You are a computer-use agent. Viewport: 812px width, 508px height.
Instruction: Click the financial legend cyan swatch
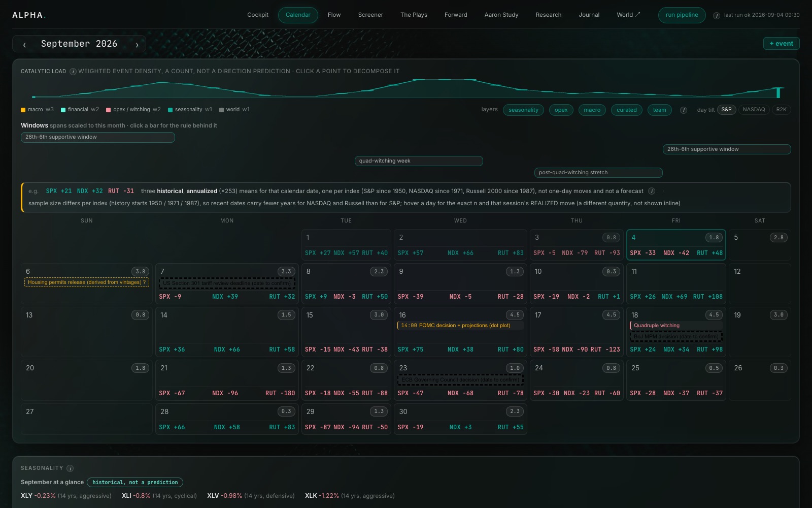[63, 110]
